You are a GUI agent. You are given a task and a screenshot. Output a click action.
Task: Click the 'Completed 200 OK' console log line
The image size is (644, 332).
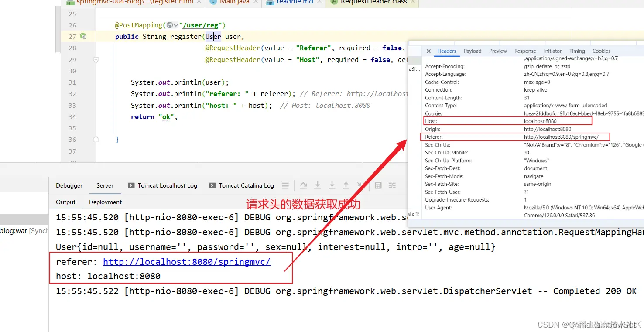pyautogui.click(x=346, y=291)
